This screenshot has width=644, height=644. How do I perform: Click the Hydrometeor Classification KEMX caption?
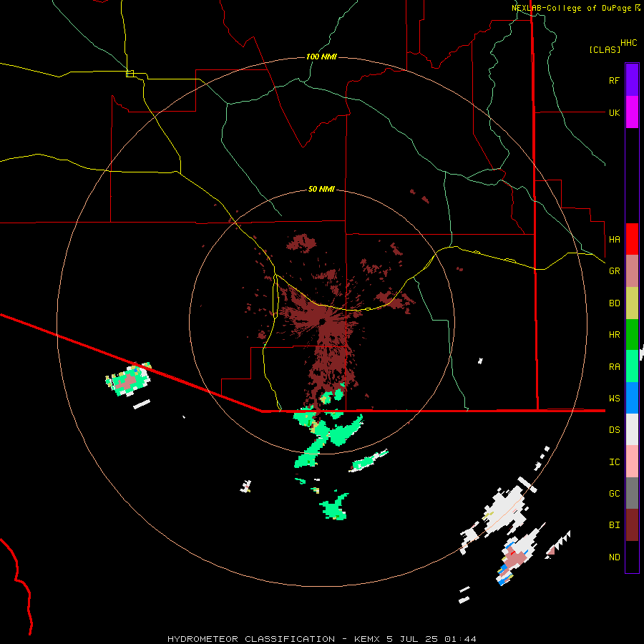click(x=321, y=639)
